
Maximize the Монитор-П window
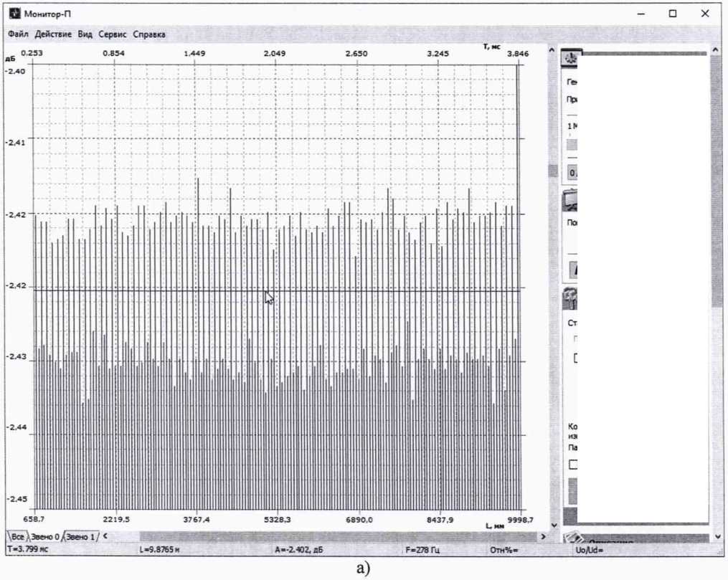point(673,14)
